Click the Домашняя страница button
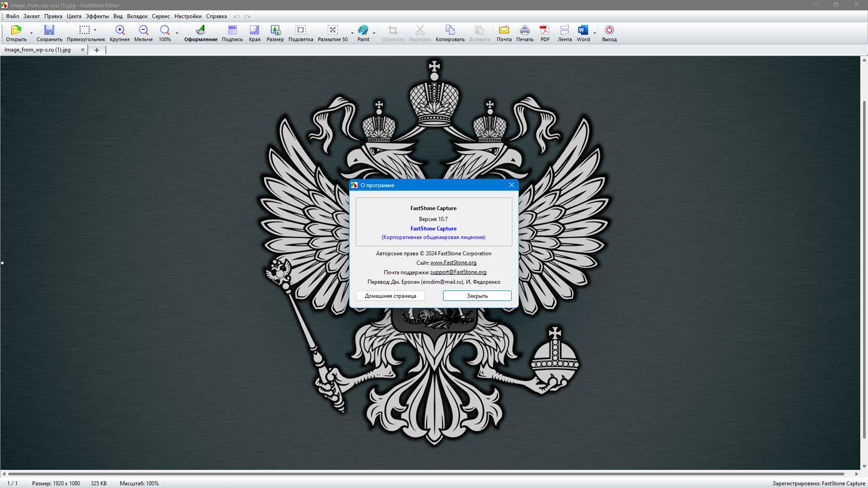Viewport: 868px width, 488px height. 391,296
